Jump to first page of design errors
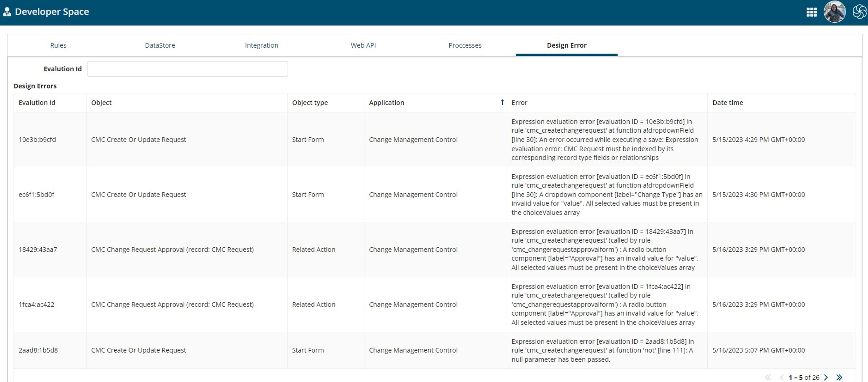This screenshot has width=868, height=382. (768, 377)
